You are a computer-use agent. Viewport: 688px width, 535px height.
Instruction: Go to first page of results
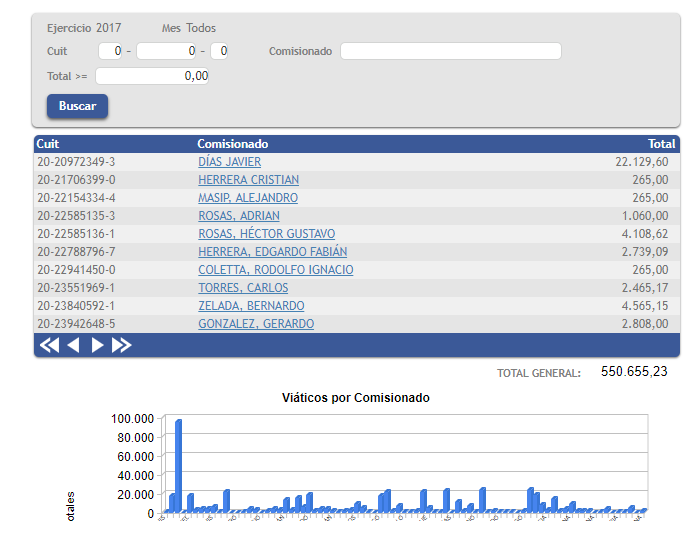(x=48, y=345)
